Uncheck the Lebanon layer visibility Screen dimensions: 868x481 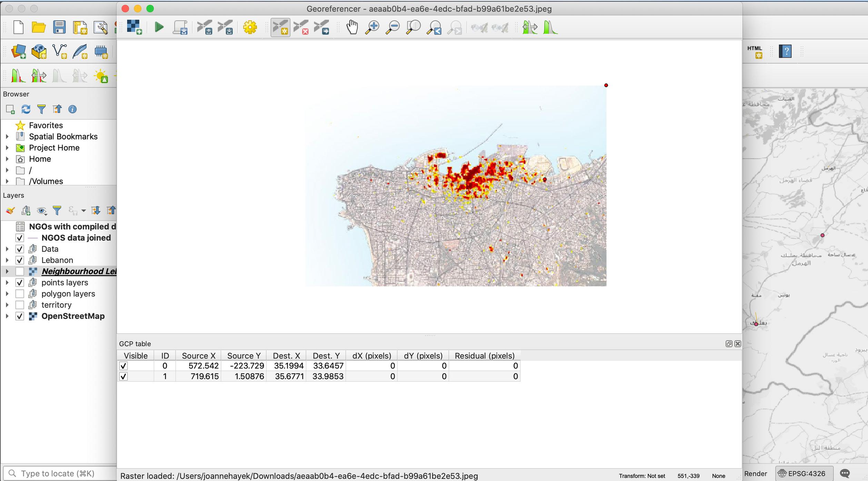click(20, 260)
